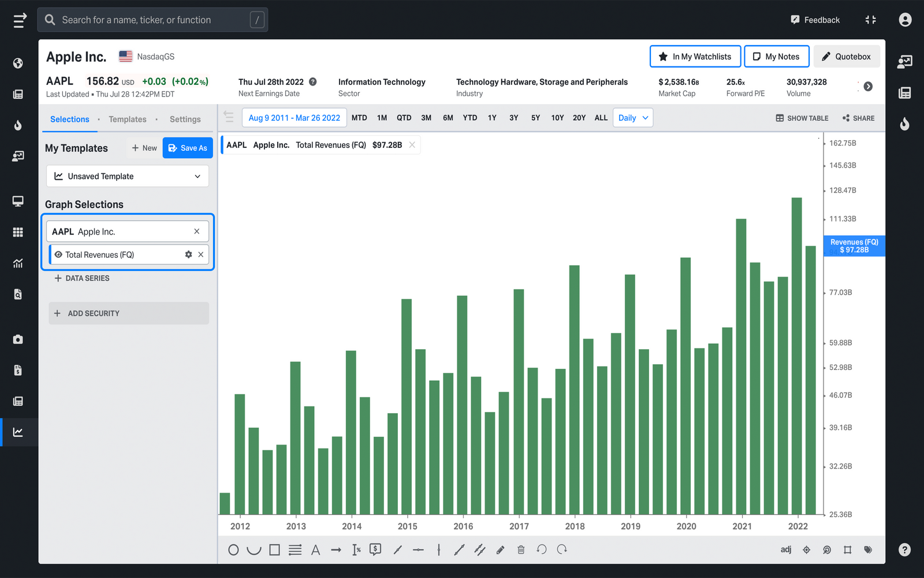Expand the Unsaved Template dropdown

(128, 176)
